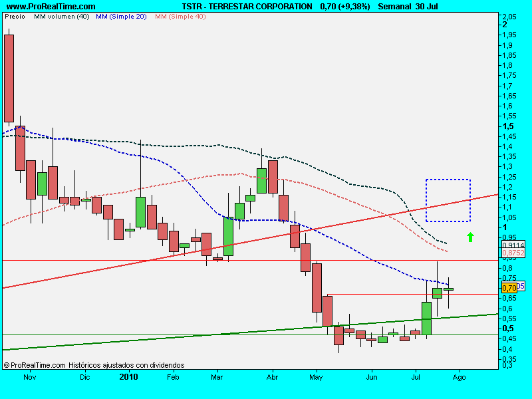Click the 30 Jul date label
Viewport: 532px width, 399px height.
point(426,7)
